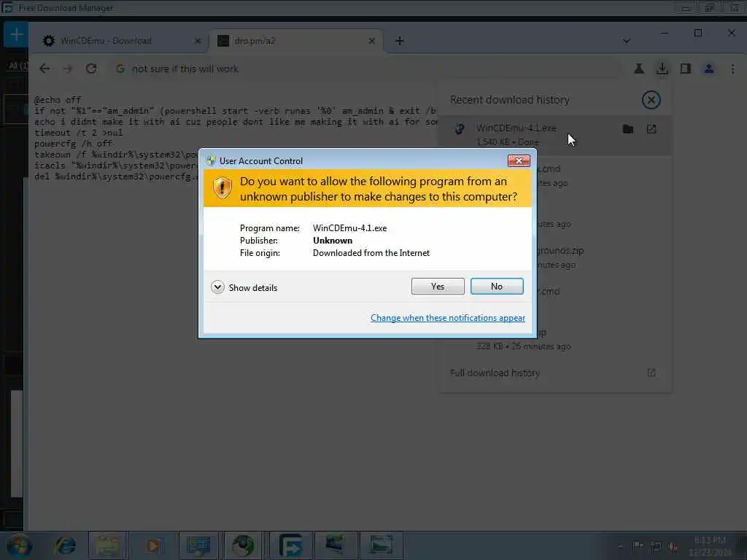
Task: Open the tab search dropdown chevron
Action: (x=627, y=41)
